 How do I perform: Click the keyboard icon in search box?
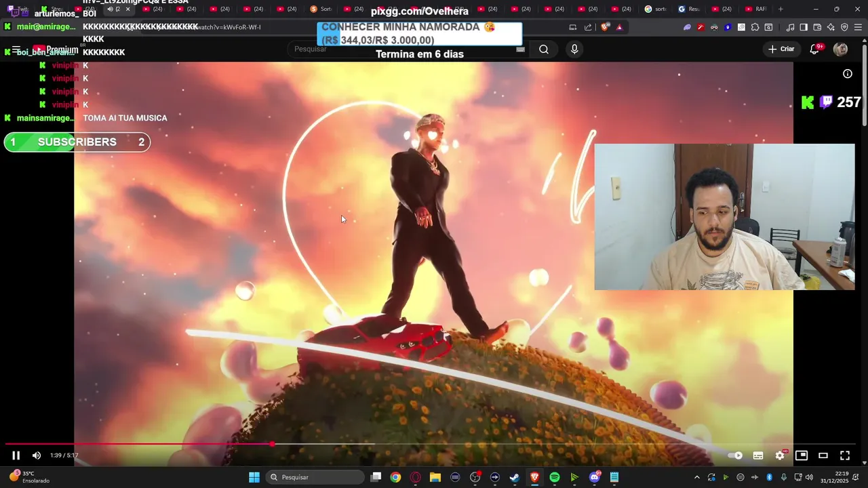point(520,49)
